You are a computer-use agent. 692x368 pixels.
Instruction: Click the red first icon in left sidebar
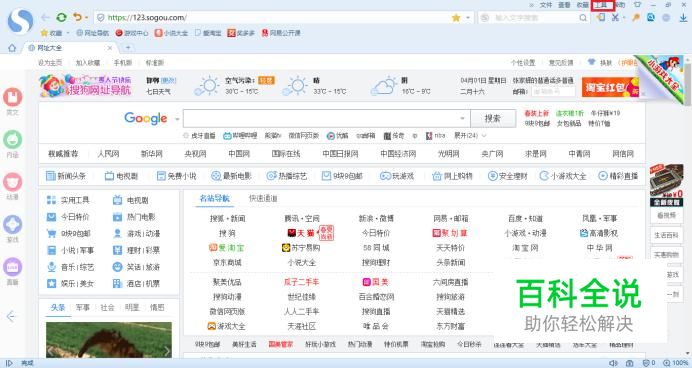coord(13,97)
